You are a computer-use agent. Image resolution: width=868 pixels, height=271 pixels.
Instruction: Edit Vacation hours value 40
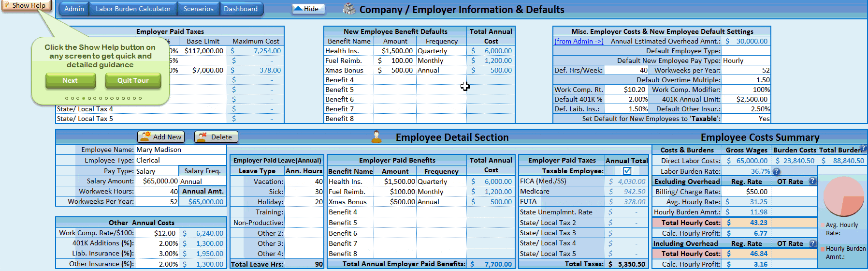[x=304, y=181]
